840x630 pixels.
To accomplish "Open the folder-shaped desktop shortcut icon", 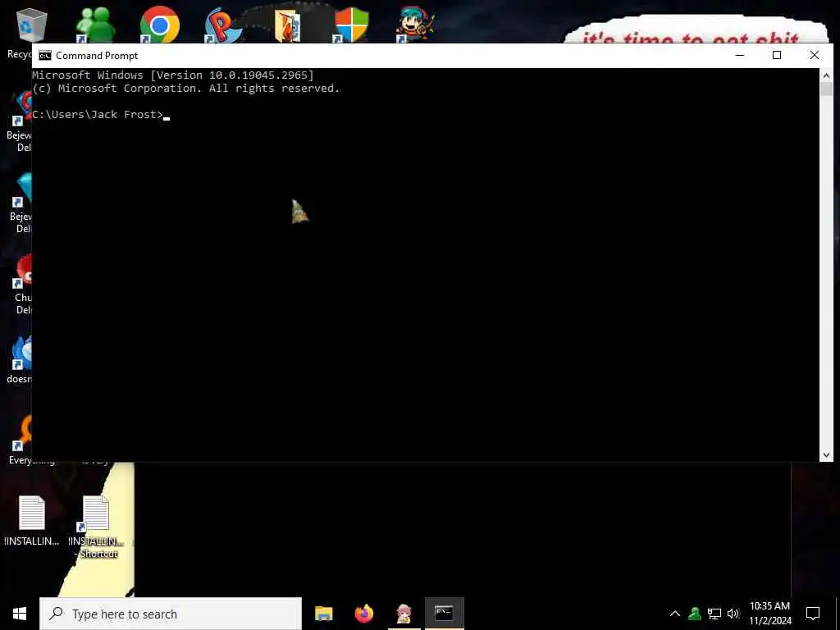I will (x=287, y=25).
